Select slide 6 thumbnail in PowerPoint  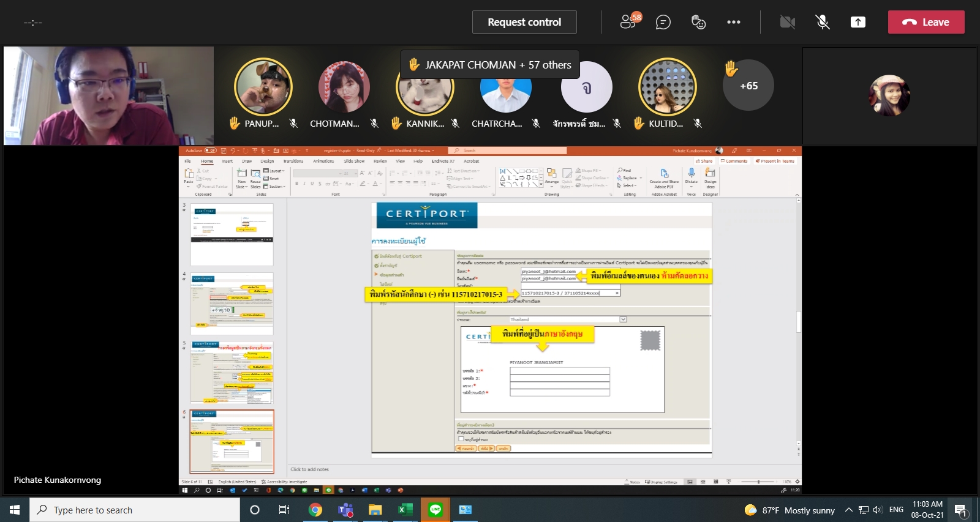click(232, 442)
